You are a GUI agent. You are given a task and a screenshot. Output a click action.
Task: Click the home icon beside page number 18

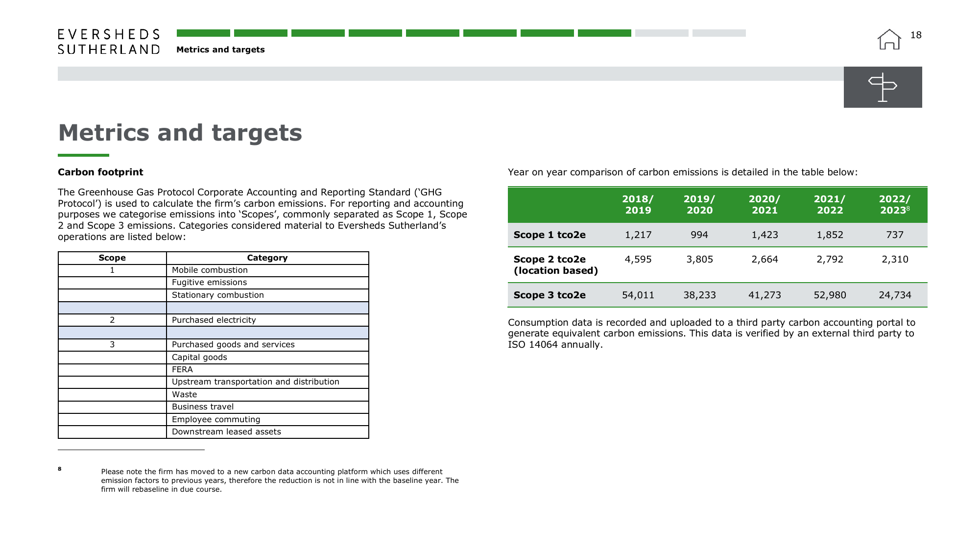(x=889, y=39)
